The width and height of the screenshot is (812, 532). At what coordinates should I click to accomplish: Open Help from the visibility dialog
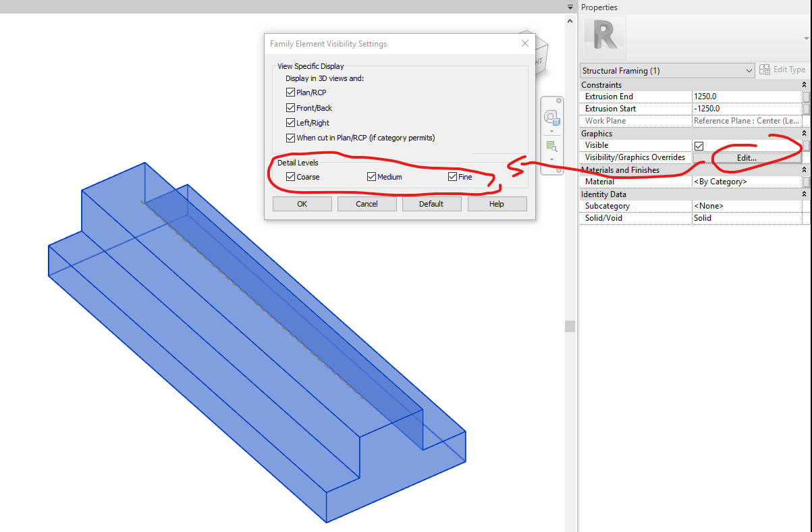(x=497, y=203)
